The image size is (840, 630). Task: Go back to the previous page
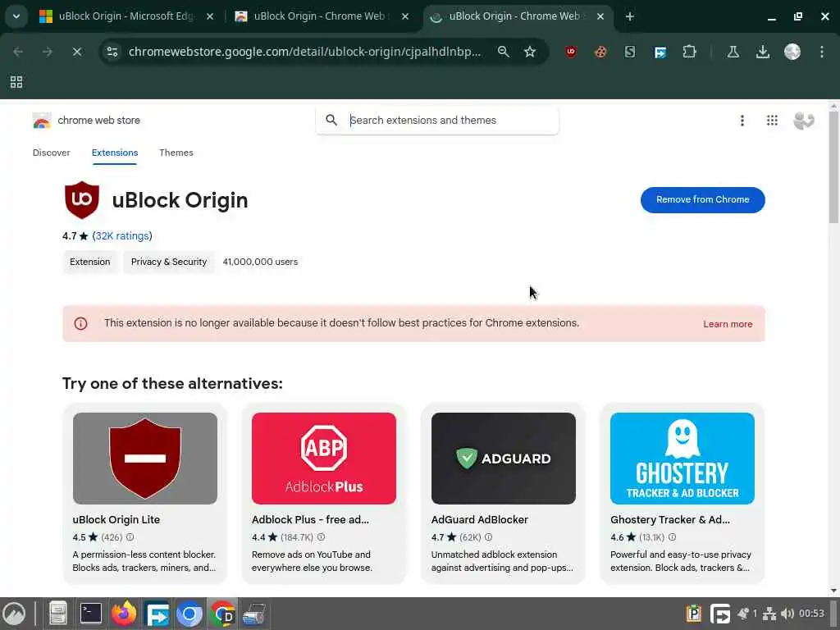pos(18,52)
